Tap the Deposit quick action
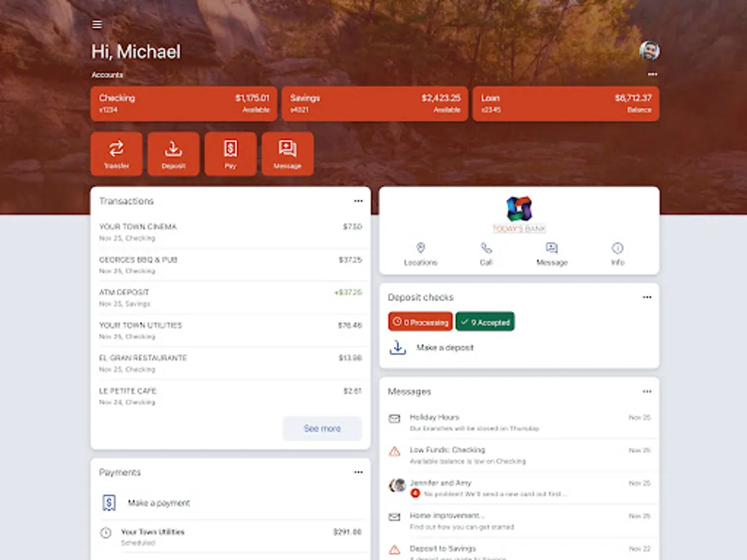Viewport: 747px width, 560px height. coord(174,154)
